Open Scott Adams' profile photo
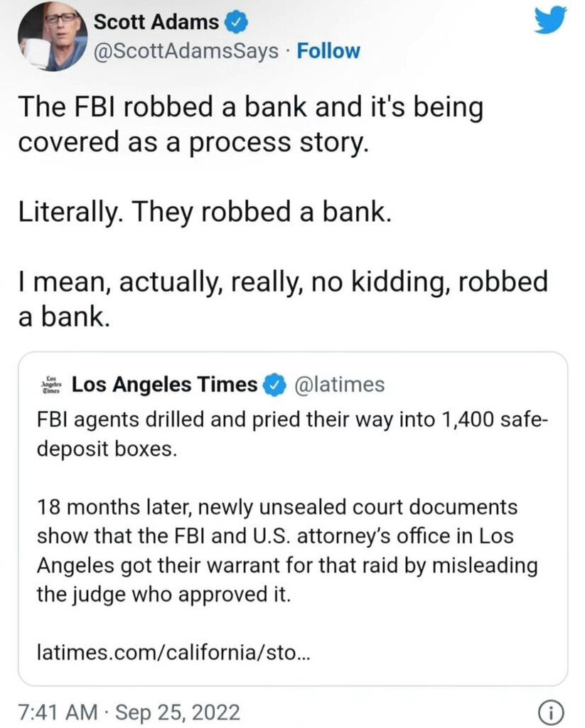This screenshot has height=728, width=585. pos(51,36)
